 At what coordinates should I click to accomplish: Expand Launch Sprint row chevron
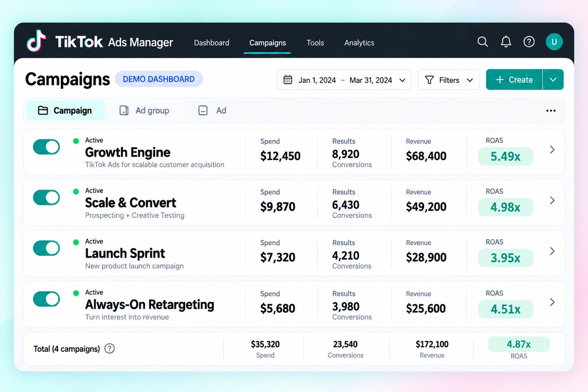pyautogui.click(x=552, y=251)
